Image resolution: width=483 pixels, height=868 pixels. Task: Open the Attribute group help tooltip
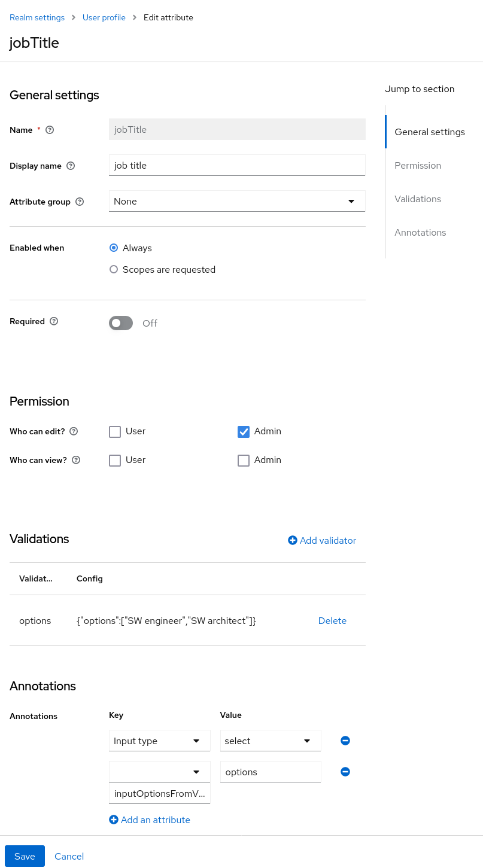pos(80,202)
